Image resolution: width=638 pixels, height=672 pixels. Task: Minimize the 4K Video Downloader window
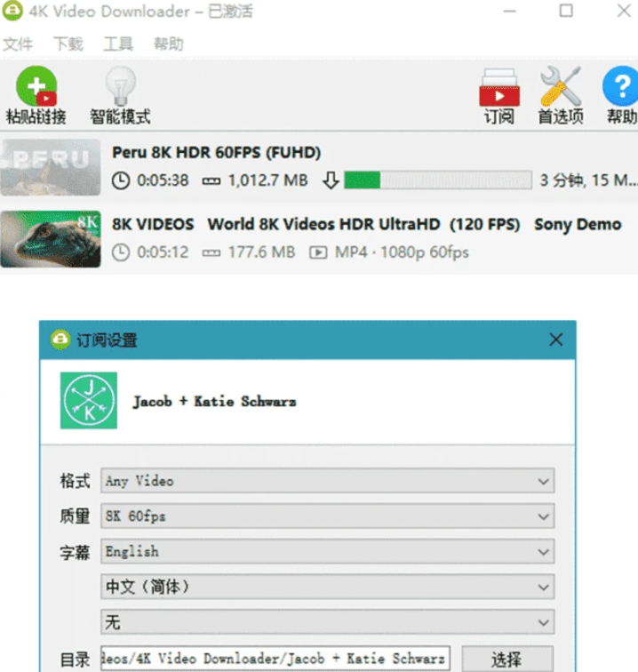tap(509, 11)
